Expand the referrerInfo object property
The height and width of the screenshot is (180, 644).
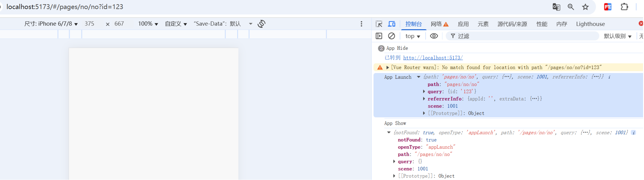(x=424, y=99)
